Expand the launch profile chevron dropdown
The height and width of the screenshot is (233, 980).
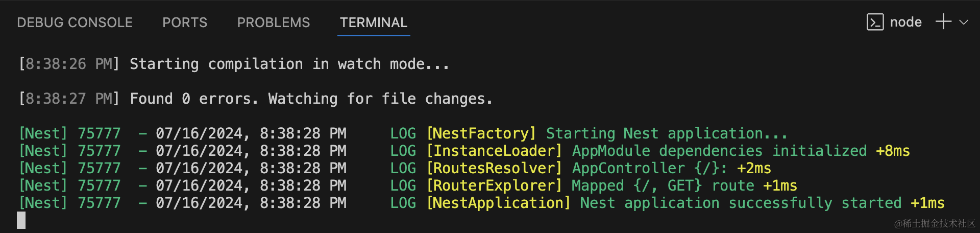click(964, 22)
